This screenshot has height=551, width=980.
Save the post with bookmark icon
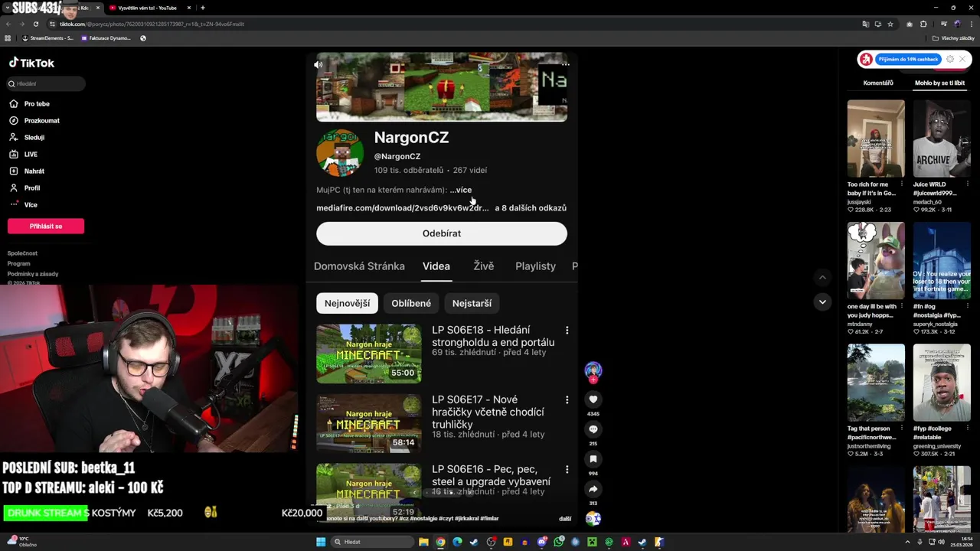pos(593,459)
